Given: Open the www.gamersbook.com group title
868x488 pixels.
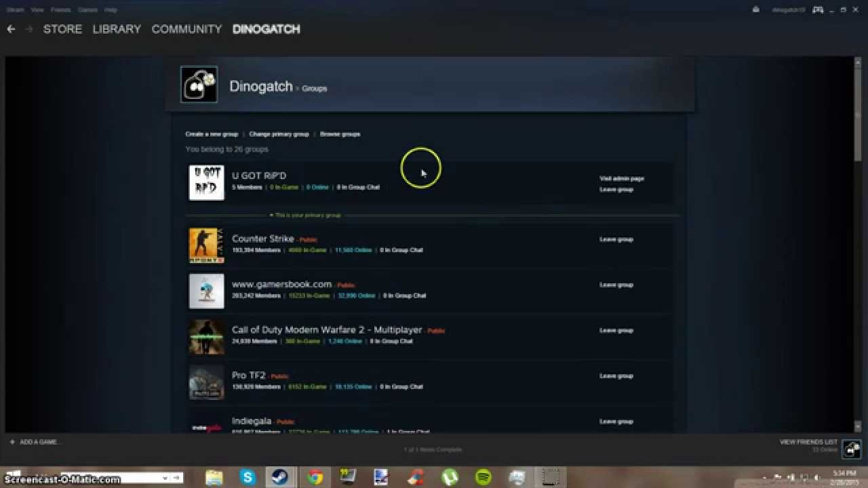Looking at the screenshot, I should (281, 284).
